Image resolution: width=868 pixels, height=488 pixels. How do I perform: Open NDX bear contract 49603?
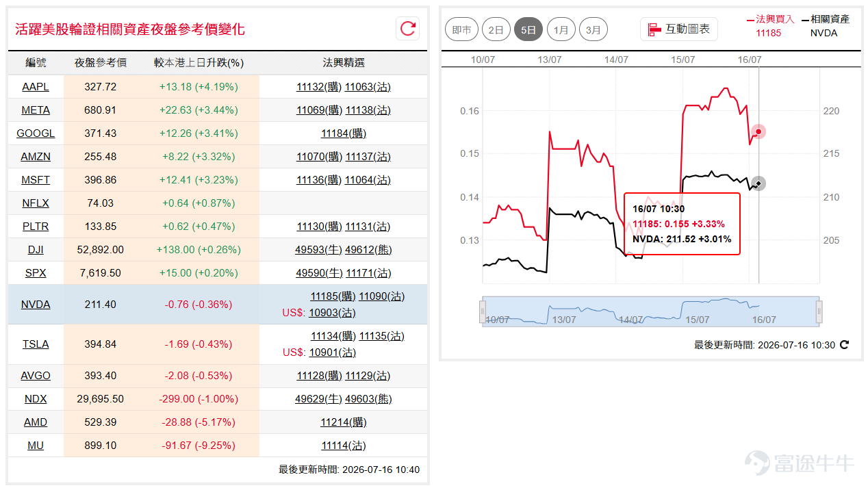click(x=368, y=399)
